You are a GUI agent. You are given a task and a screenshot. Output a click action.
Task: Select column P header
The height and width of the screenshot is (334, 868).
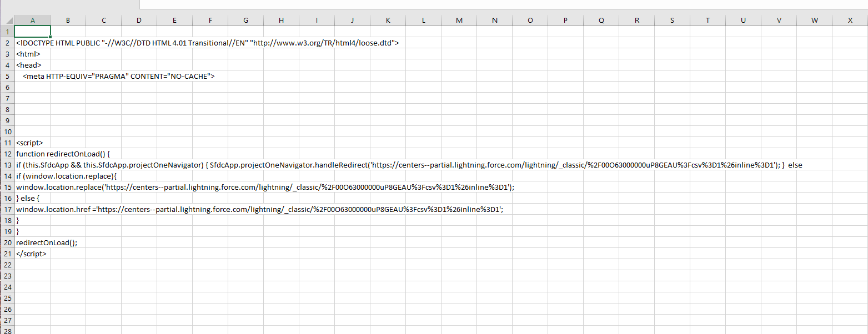point(565,21)
